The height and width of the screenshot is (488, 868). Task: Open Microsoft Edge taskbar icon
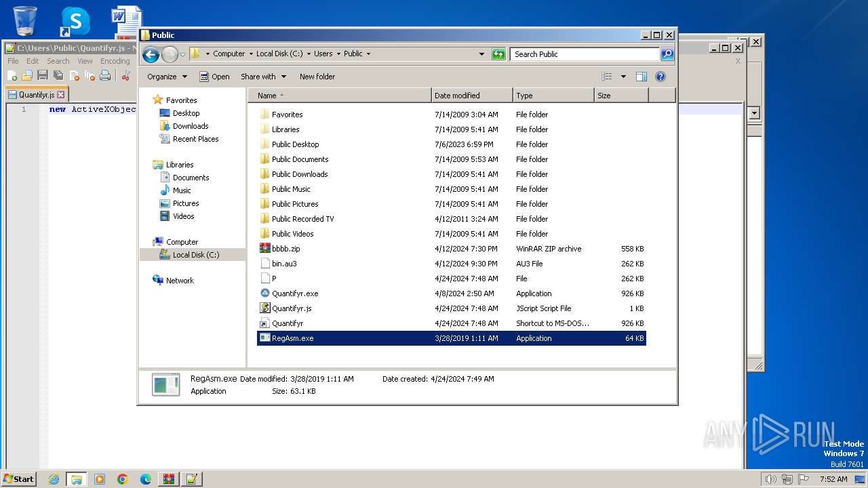[x=146, y=479]
